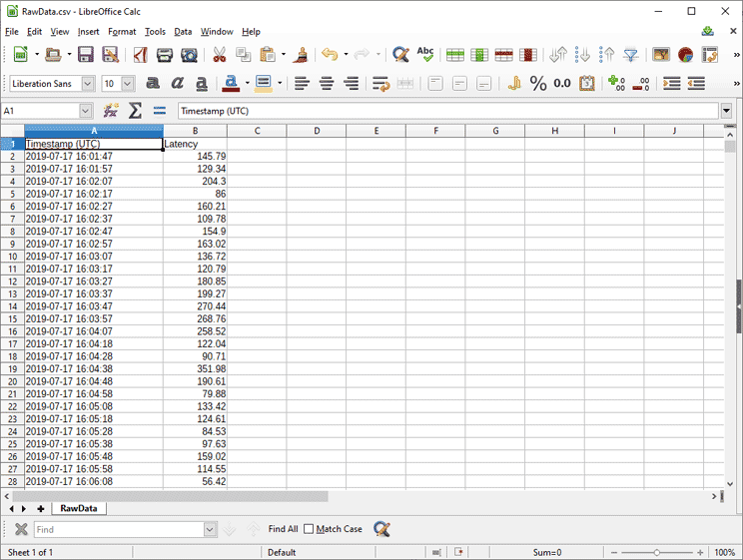Click the Spelling check icon
743x560 pixels.
click(425, 55)
